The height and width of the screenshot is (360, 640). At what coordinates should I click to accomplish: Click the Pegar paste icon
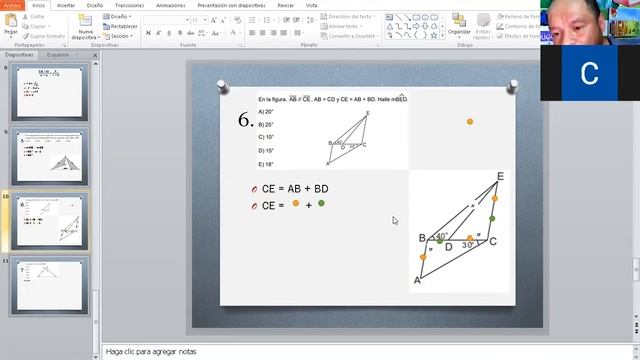[11, 20]
